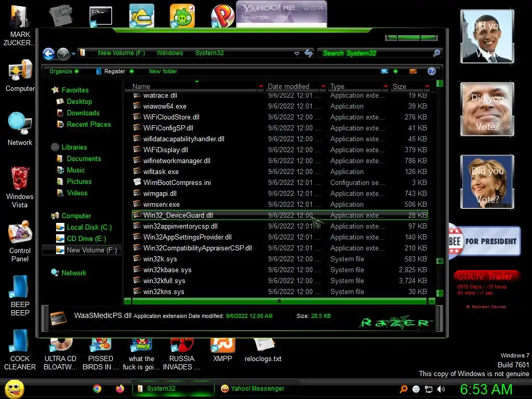Click the horizontal scrollbar left arrow
Image resolution: width=532 pixels, height=399 pixels.
[128, 301]
